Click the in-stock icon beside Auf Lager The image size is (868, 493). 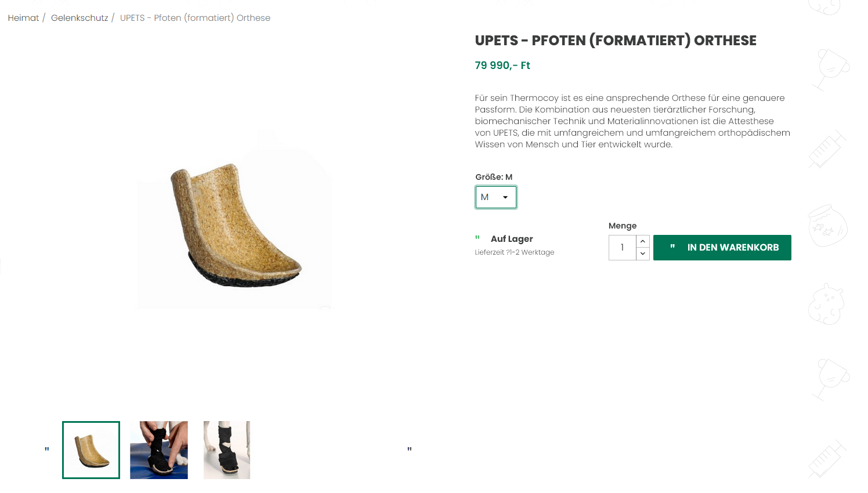(x=478, y=238)
